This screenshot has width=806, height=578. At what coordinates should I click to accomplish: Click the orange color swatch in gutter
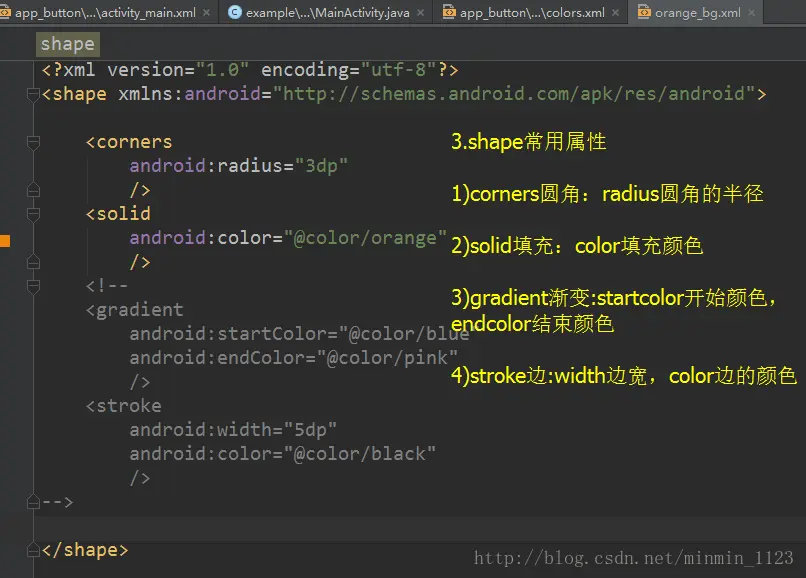click(5, 241)
